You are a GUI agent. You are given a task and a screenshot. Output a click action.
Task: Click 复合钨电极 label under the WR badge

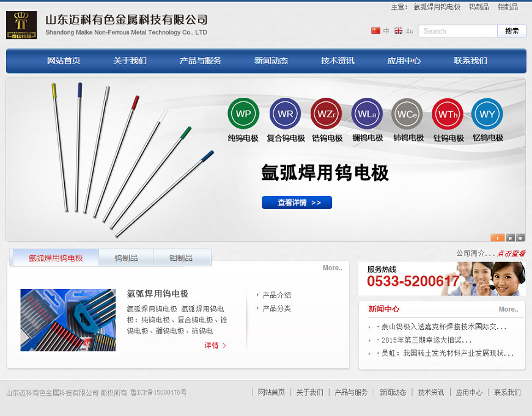pyautogui.click(x=286, y=138)
